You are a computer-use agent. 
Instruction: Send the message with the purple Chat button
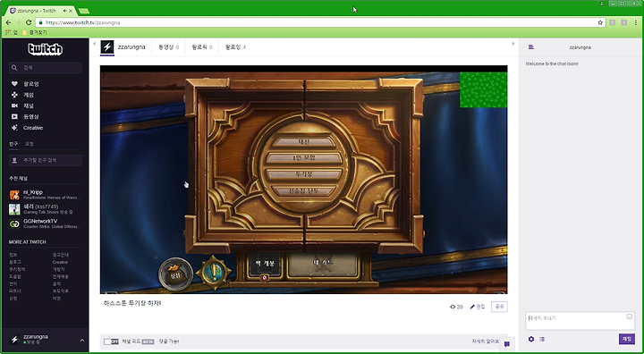tap(627, 339)
